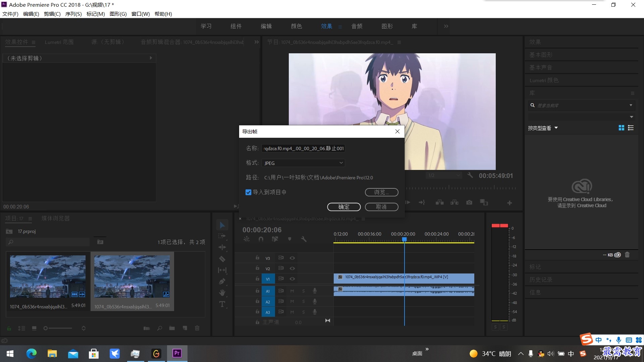The width and height of the screenshot is (644, 362).
Task: Click the timeline playhead marker
Action: click(405, 239)
